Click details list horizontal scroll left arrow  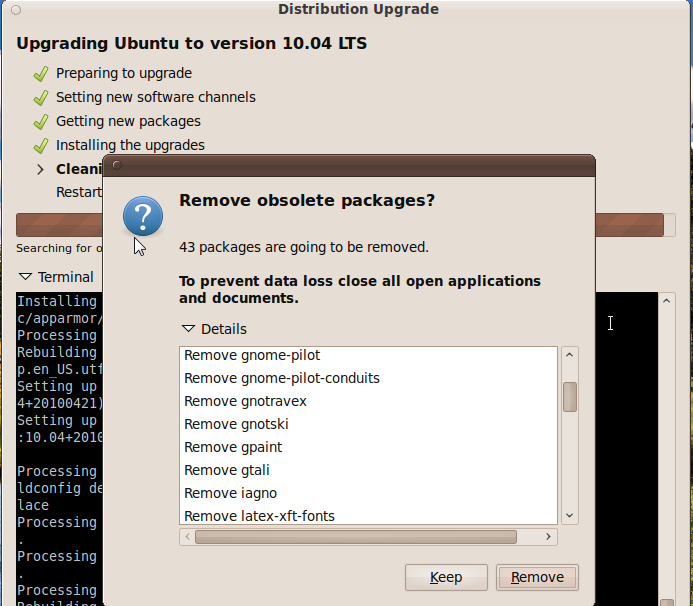coord(187,537)
